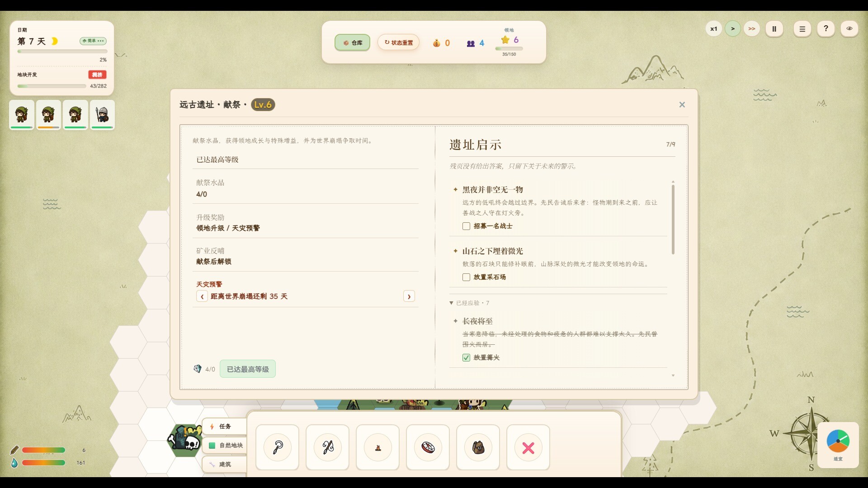Screen dimensions: 868x488
Task: Open the help question mark button
Action: [x=826, y=28]
